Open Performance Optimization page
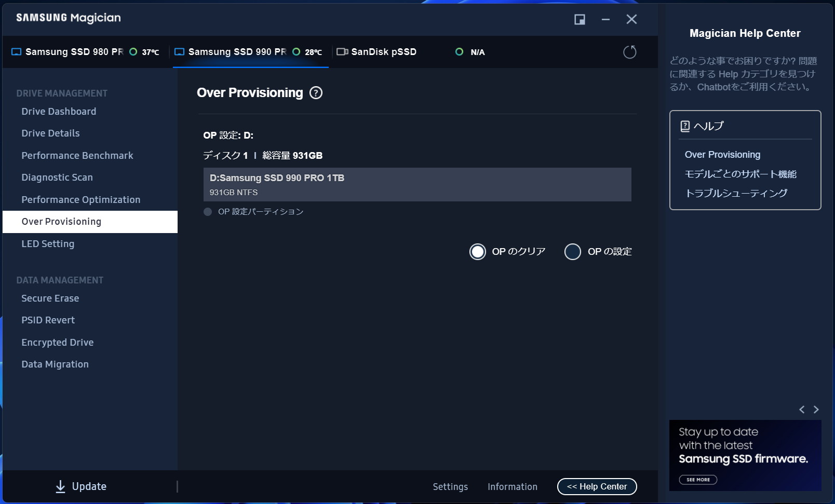The height and width of the screenshot is (504, 835). 81,200
